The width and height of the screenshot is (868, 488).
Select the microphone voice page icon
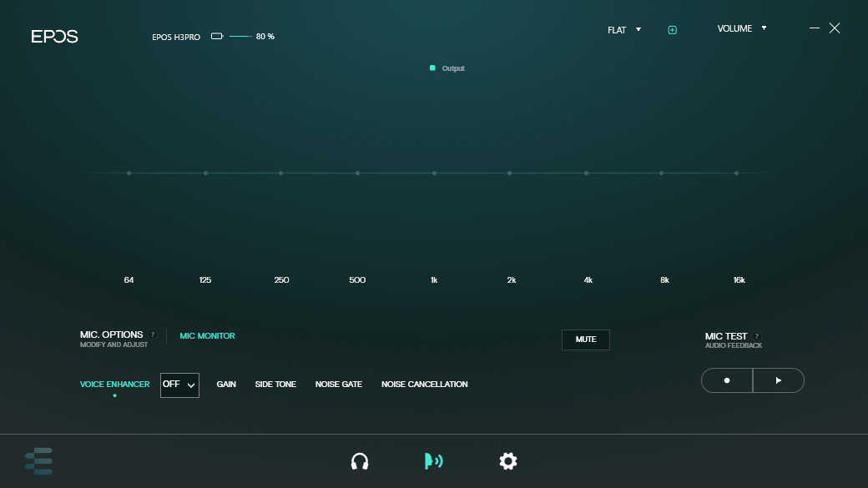[433, 460]
